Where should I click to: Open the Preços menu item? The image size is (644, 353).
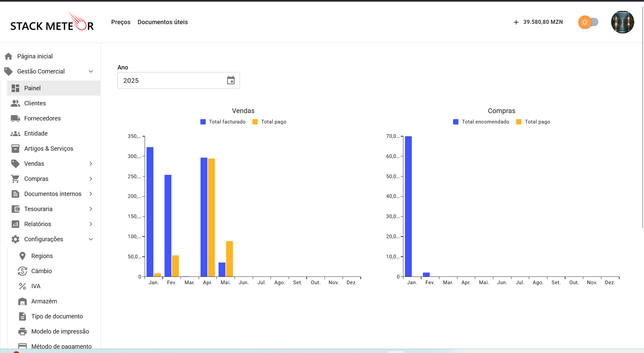[x=121, y=22]
